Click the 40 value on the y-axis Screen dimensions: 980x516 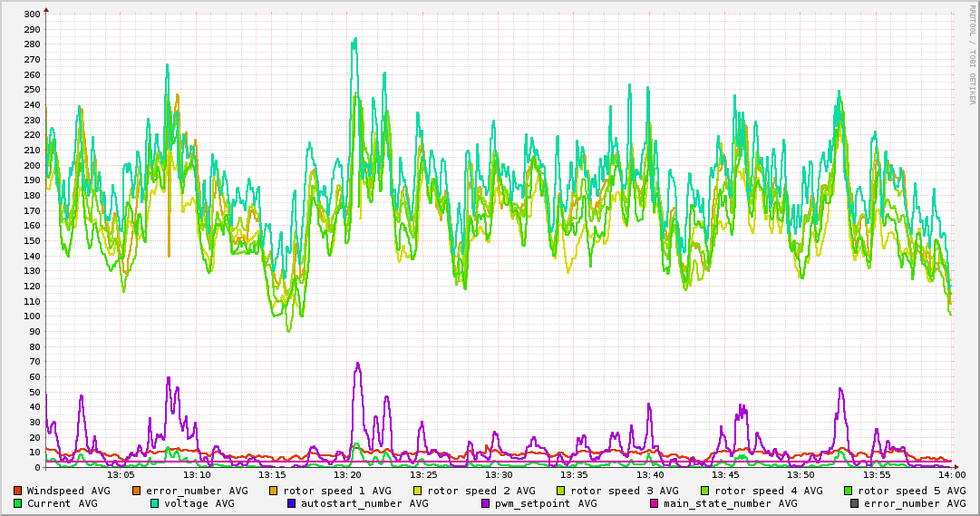click(x=35, y=407)
